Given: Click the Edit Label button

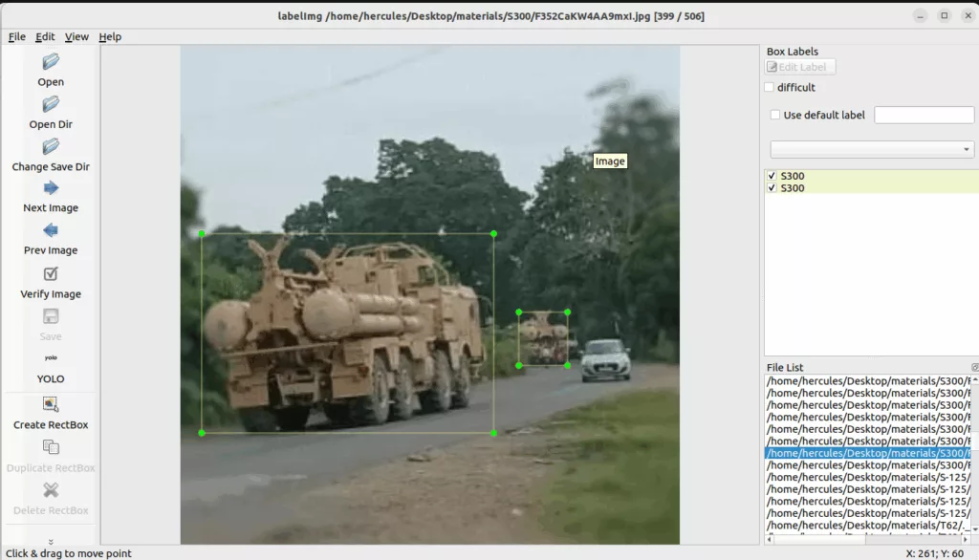Looking at the screenshot, I should coord(800,67).
